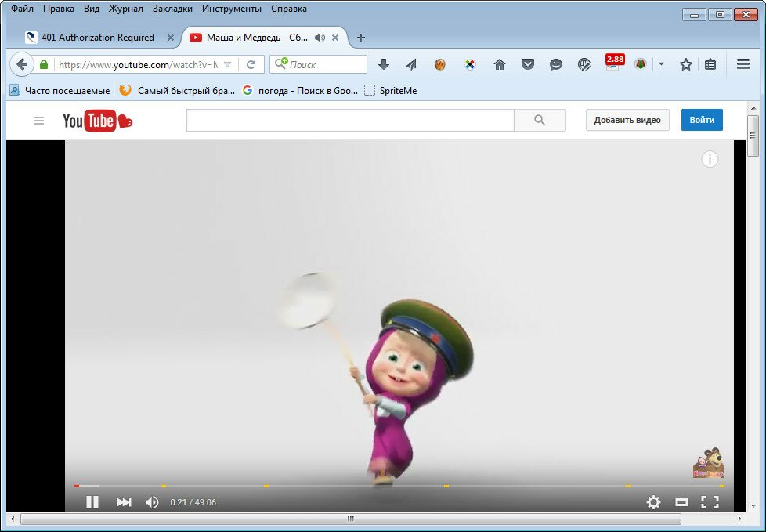Viewport: 766px width, 532px height.
Task: Reload the current page
Action: pos(251,64)
